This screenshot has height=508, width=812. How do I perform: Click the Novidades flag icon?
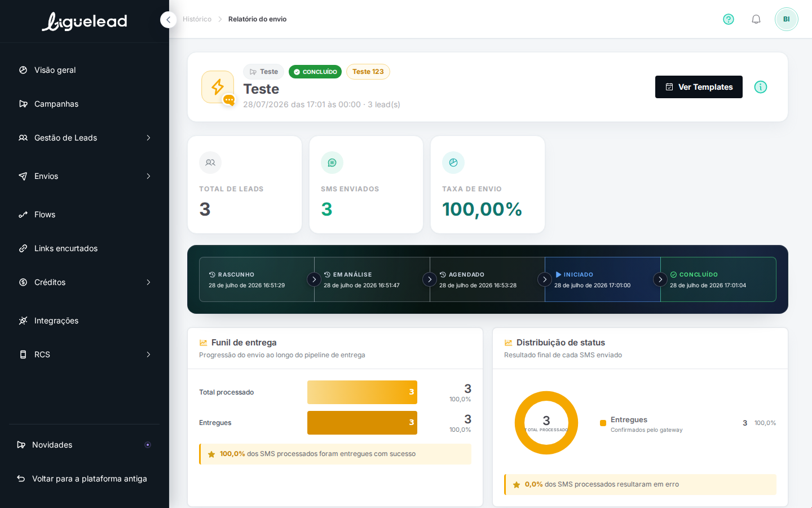pyautogui.click(x=21, y=445)
